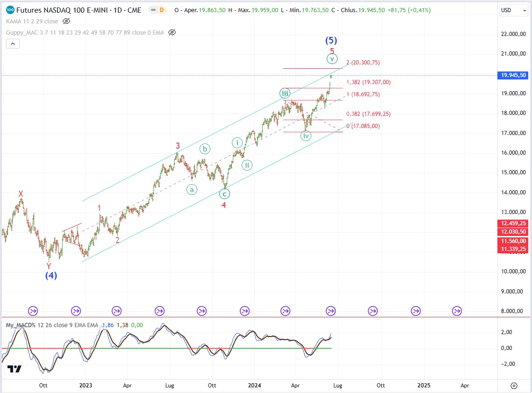Click the purple marker above Ott 2024
The image size is (532, 393).
point(373,311)
